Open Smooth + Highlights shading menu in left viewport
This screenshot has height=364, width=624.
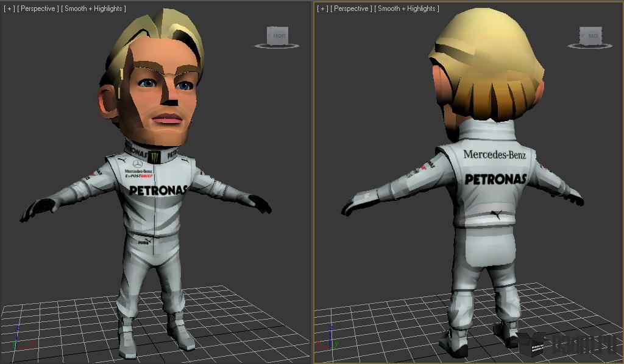click(94, 9)
